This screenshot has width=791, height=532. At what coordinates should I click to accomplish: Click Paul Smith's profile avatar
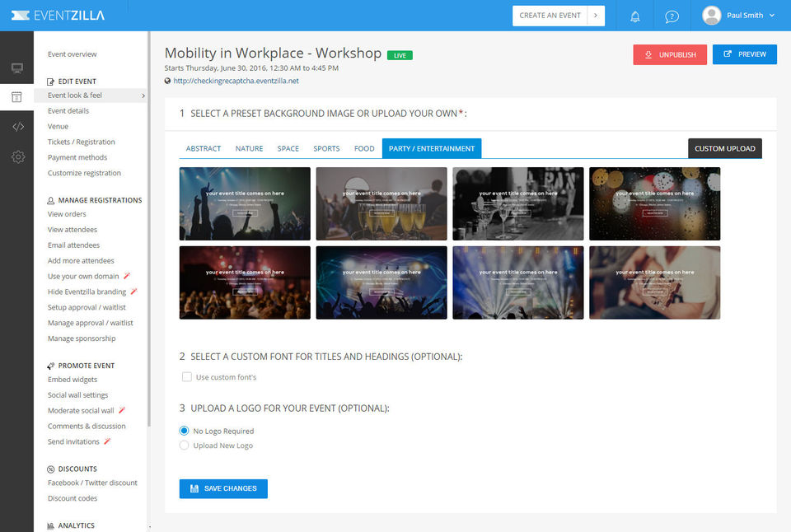click(711, 15)
